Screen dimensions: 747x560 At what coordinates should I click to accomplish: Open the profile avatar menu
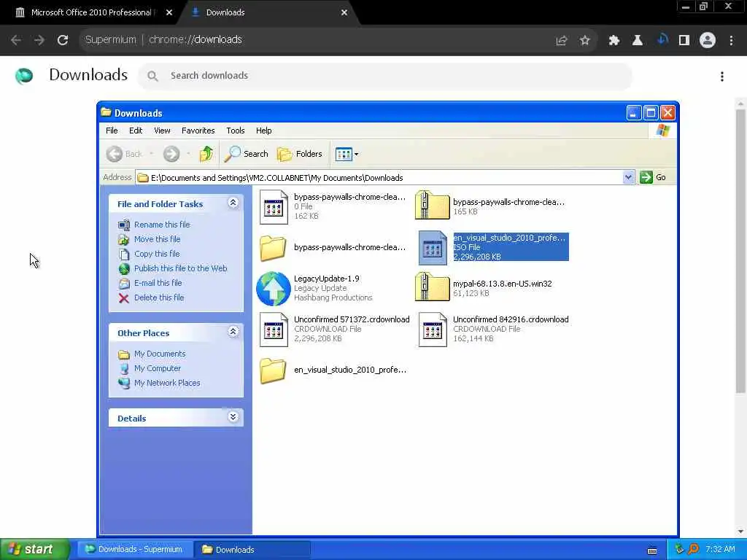pyautogui.click(x=708, y=41)
